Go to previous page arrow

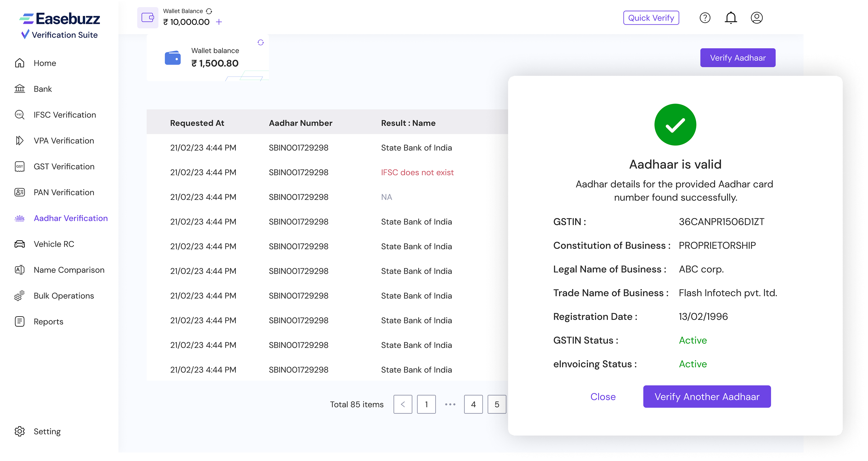pyautogui.click(x=403, y=404)
